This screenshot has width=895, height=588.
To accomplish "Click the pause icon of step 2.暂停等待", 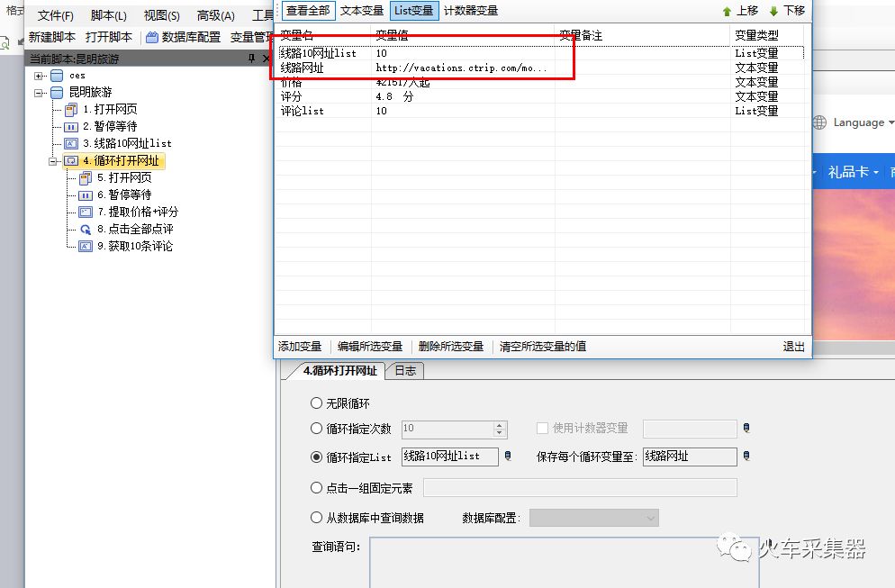I will pos(71,127).
